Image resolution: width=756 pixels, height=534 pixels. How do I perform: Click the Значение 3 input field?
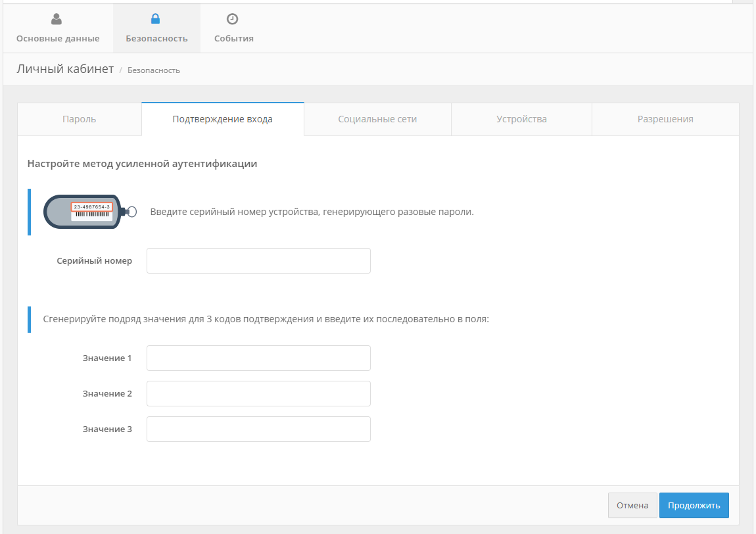pos(258,429)
